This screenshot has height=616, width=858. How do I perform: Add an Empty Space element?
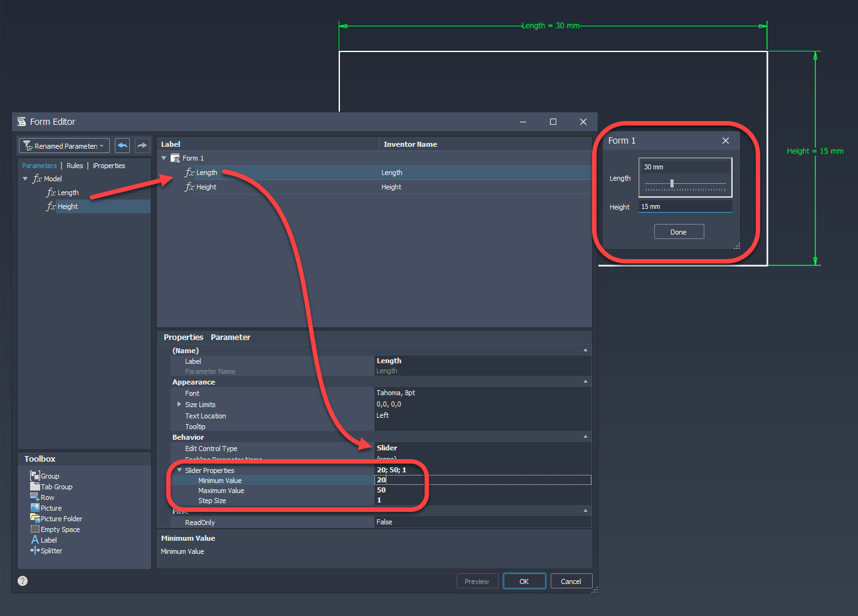click(x=60, y=529)
